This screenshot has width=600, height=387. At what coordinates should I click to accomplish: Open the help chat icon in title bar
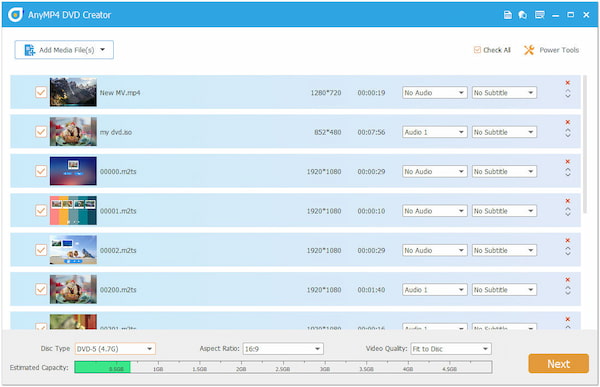[523, 15]
